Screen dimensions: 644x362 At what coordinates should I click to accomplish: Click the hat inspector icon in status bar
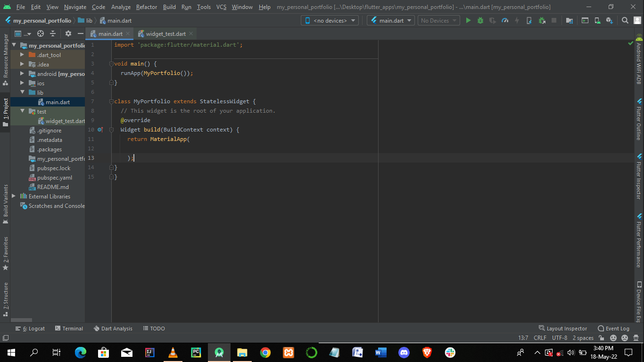(x=636, y=338)
